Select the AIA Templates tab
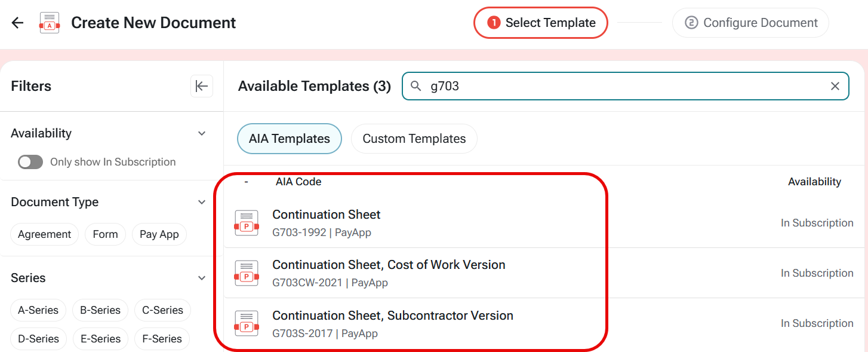 pos(290,139)
